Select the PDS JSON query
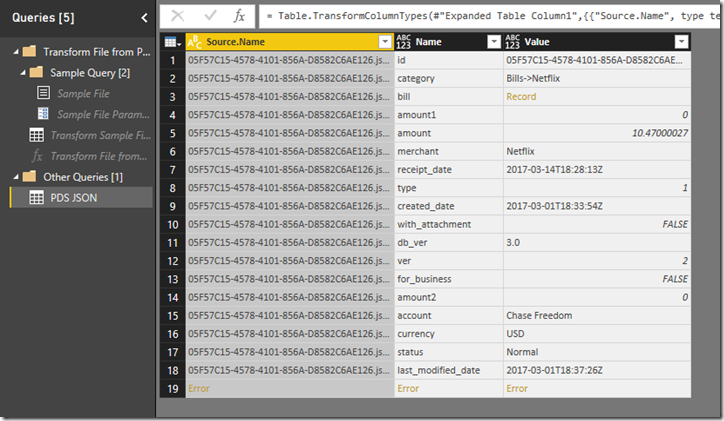 point(77,198)
